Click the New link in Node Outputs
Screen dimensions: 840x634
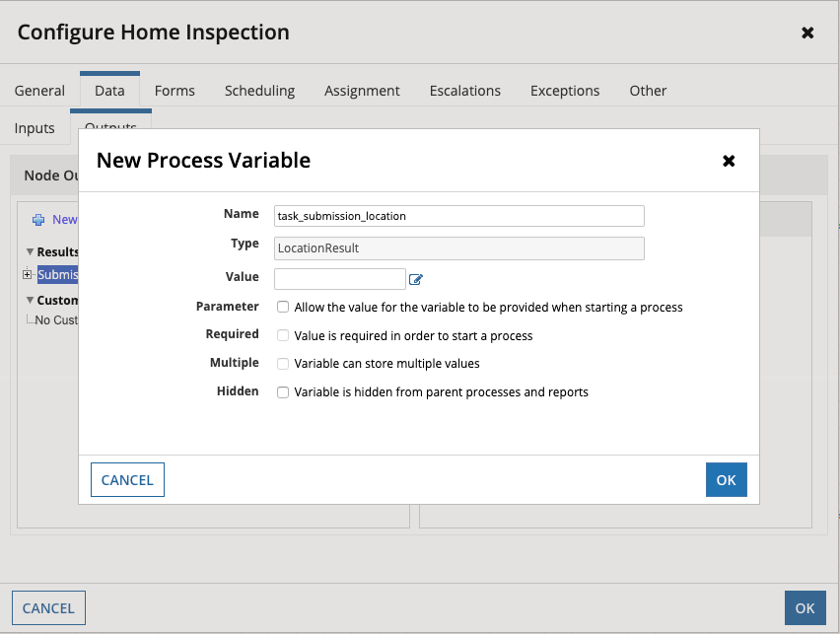tap(65, 220)
